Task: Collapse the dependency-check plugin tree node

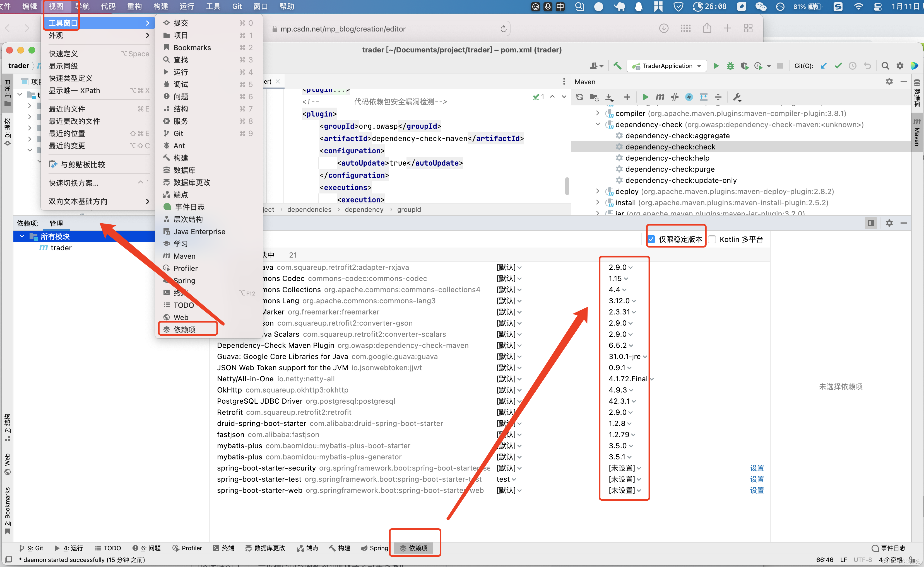Action: 598,124
